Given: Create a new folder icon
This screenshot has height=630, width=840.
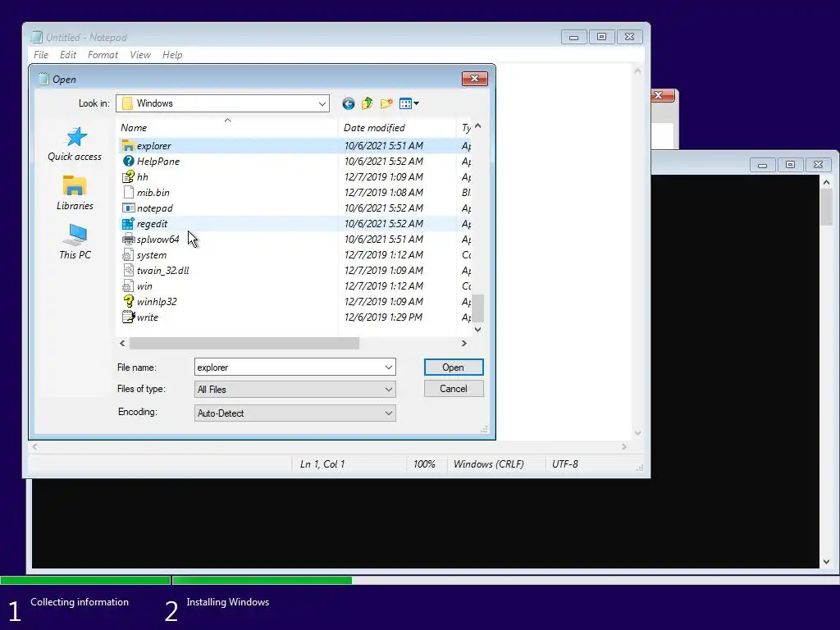Looking at the screenshot, I should pos(386,103).
